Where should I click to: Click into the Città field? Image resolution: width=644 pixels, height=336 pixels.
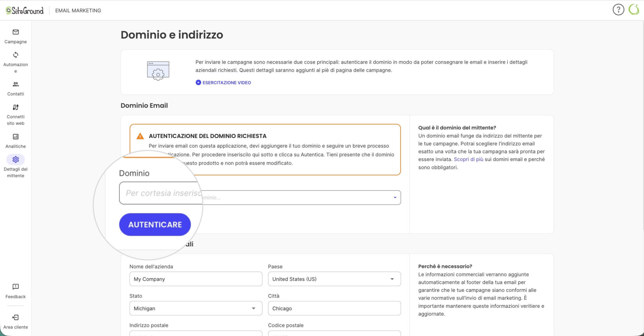pos(335,308)
